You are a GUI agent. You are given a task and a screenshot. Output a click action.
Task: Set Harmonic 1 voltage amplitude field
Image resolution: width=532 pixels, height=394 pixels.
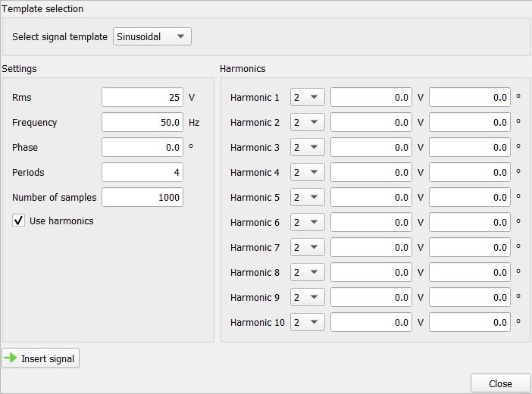[x=371, y=97]
